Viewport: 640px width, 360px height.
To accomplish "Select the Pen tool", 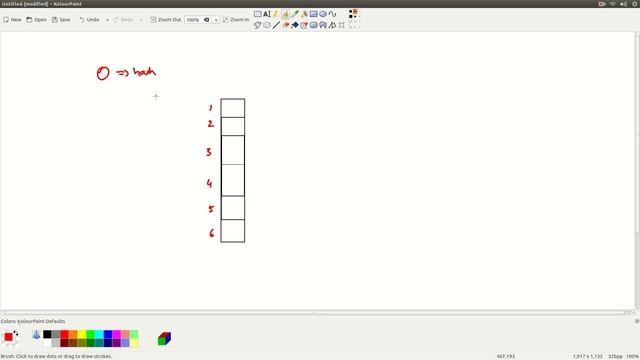I will [276, 14].
